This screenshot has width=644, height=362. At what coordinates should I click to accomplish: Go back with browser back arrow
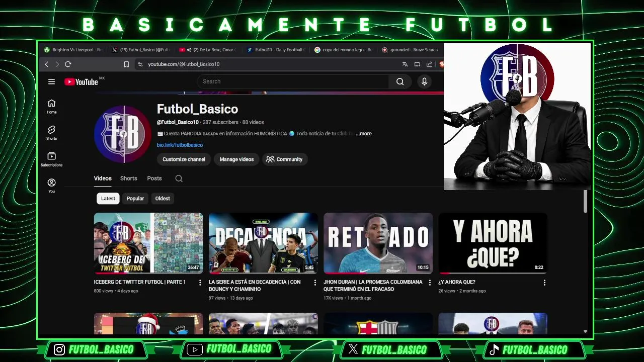(46, 64)
